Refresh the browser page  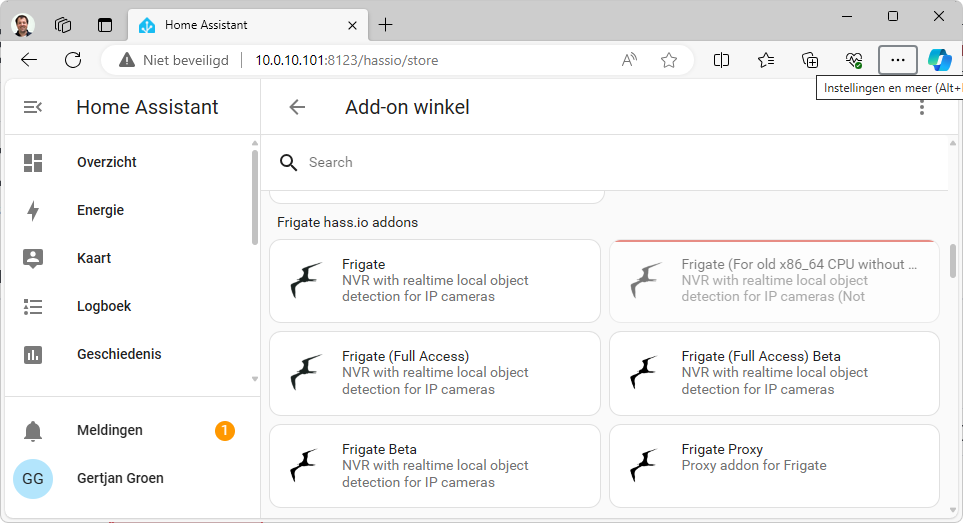[73, 60]
